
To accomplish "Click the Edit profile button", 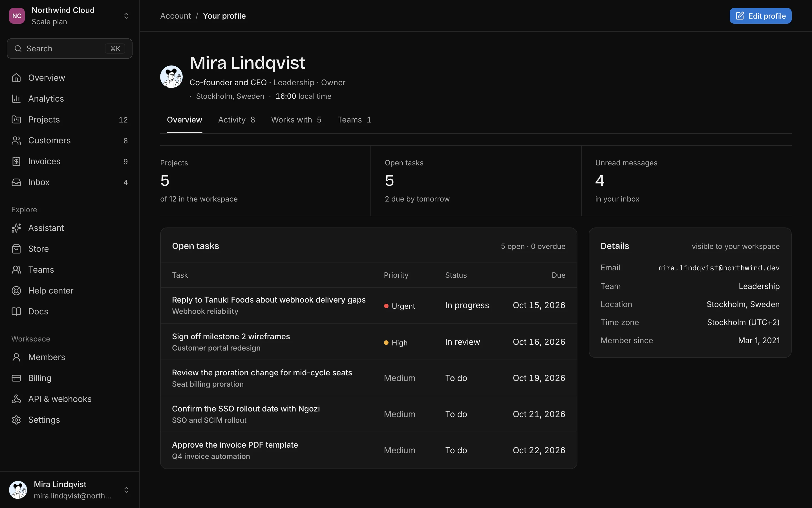I will [760, 16].
